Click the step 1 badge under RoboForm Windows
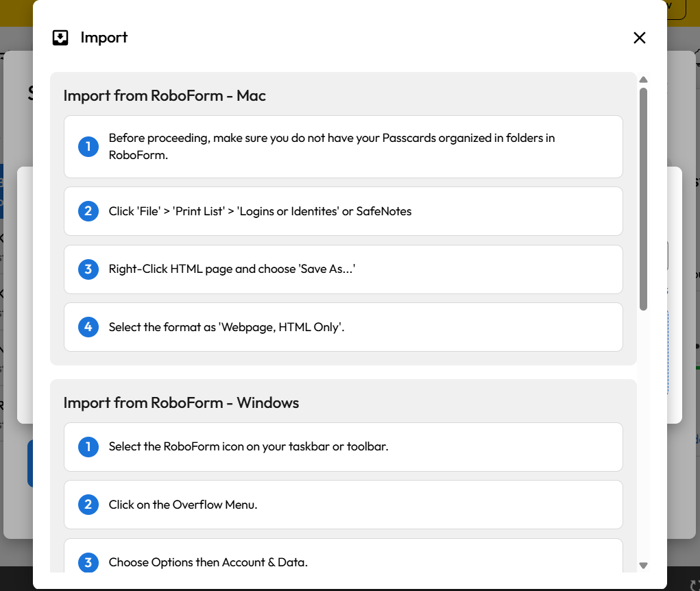 point(88,447)
